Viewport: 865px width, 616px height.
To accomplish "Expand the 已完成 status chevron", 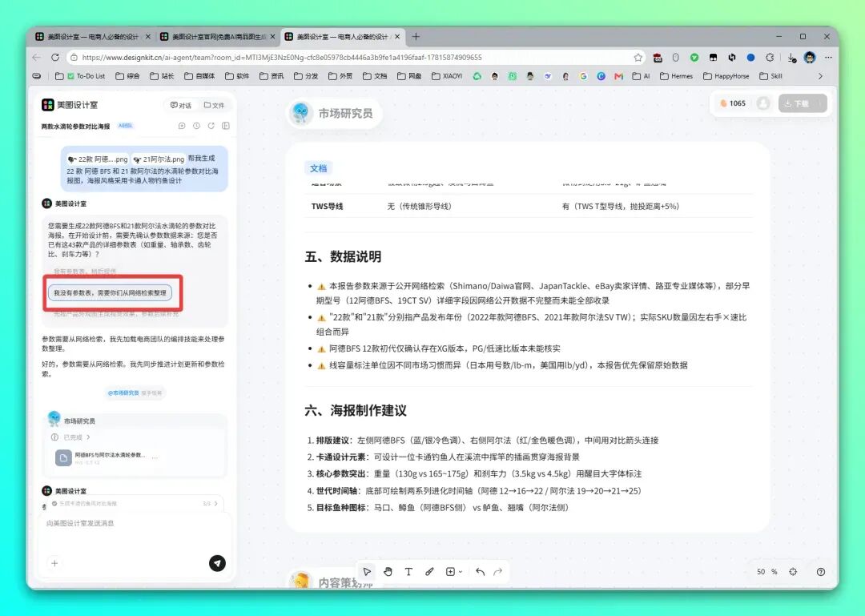I will (88, 437).
